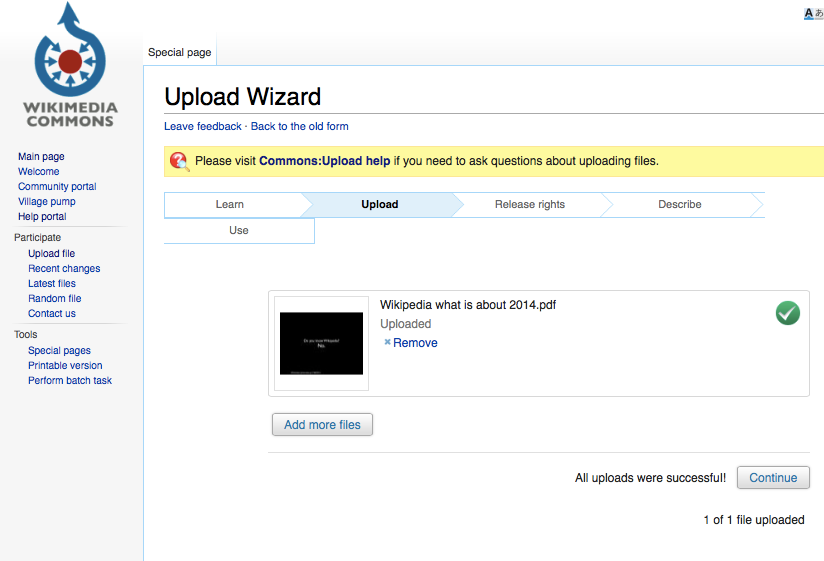Screen dimensions: 824x561
Task: Go to the Use step
Action: coord(239,230)
